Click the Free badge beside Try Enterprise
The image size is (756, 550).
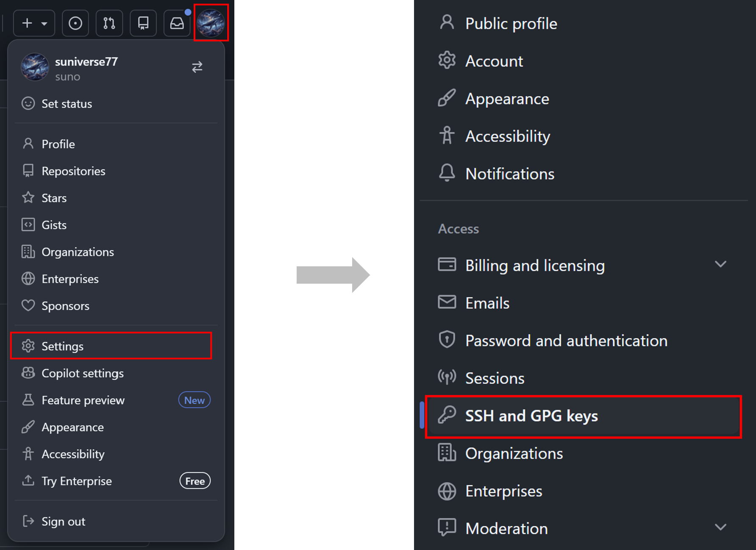click(x=195, y=481)
